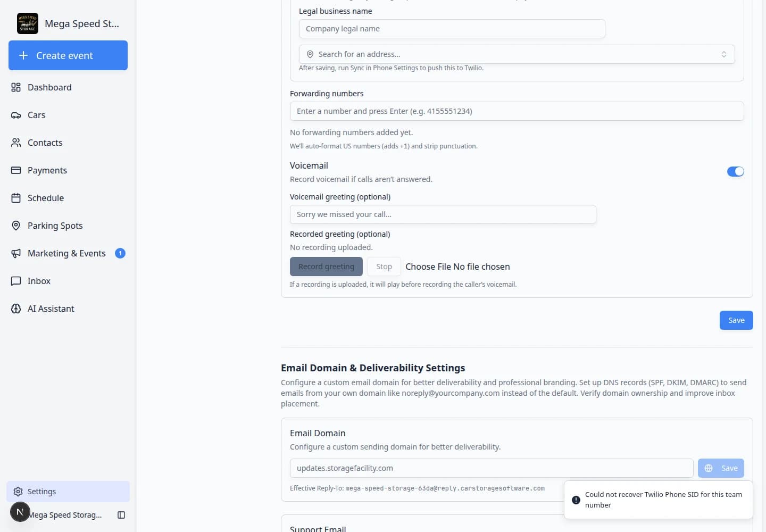Save the phone settings
Viewport: 766px width, 532px height.
click(736, 320)
